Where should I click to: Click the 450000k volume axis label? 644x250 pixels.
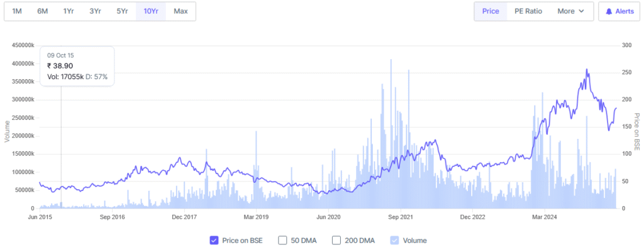point(23,46)
